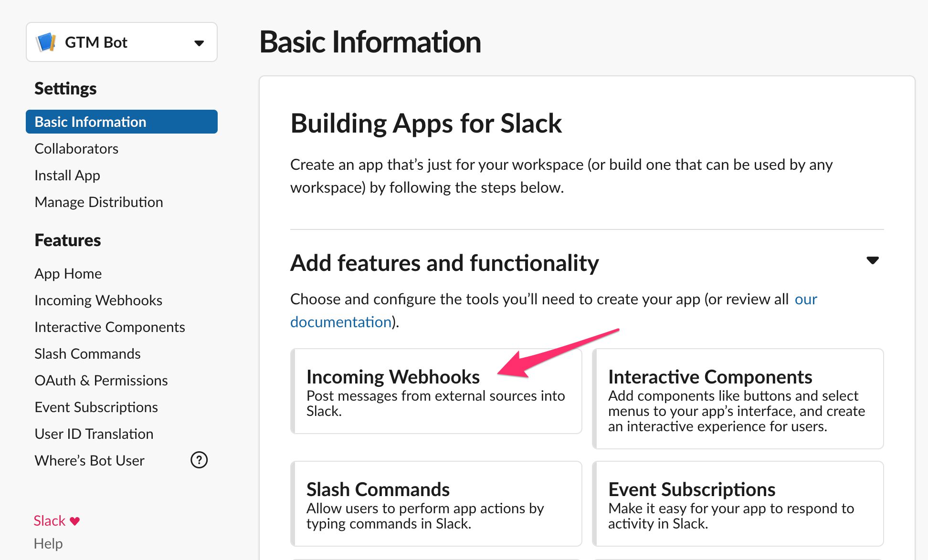
Task: Open App Home feature page
Action: coord(68,273)
